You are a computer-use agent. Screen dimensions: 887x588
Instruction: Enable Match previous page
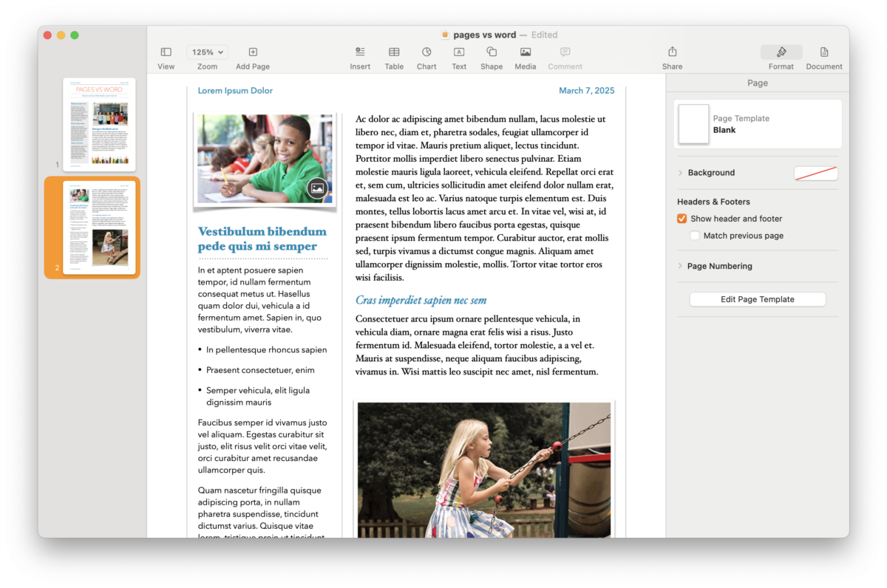click(x=694, y=235)
